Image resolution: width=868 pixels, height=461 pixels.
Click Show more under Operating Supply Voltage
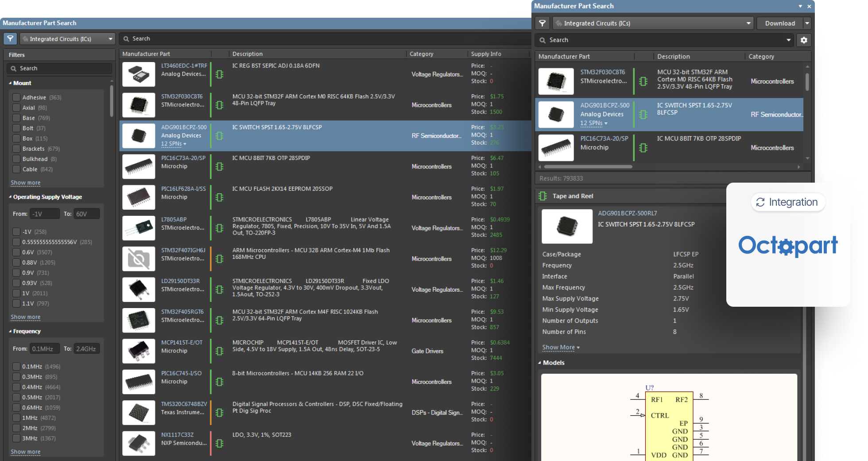click(x=25, y=317)
